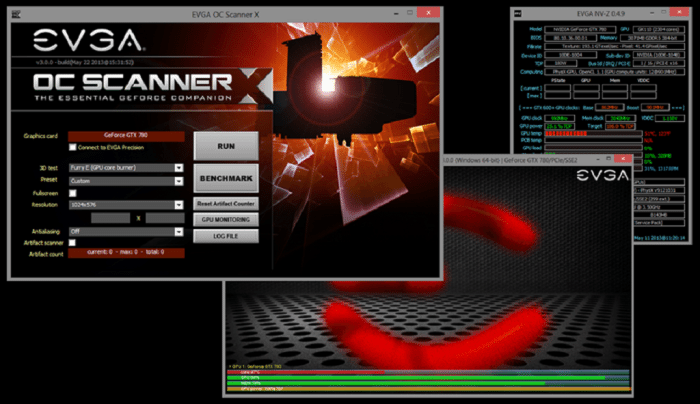700x404 pixels.
Task: Minimize the EVGA OC Scanner X window
Action: (x=396, y=13)
